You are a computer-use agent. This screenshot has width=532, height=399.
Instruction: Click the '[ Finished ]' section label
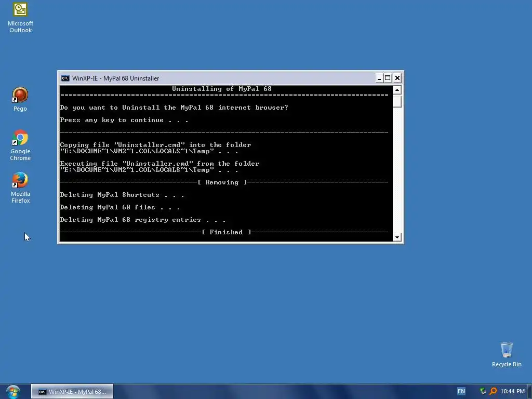pyautogui.click(x=227, y=232)
